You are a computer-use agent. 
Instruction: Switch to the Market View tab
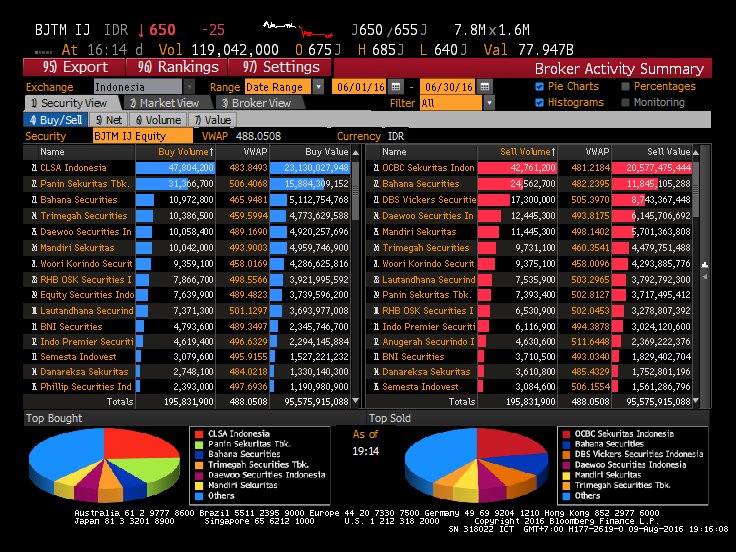[x=168, y=103]
